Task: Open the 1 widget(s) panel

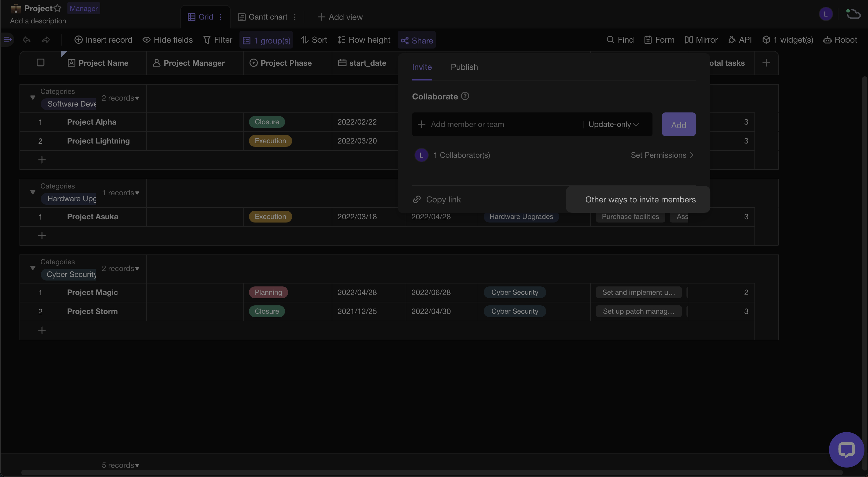Action: click(788, 40)
